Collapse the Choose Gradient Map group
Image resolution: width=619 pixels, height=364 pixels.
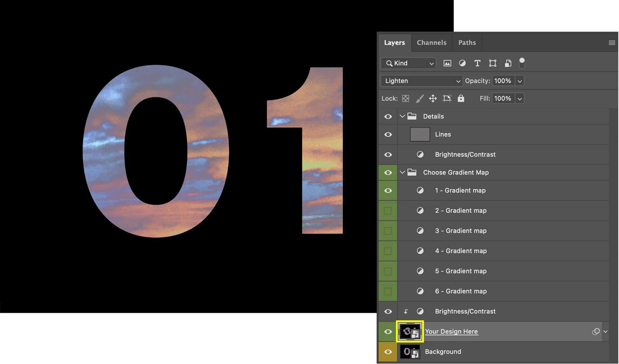click(x=402, y=172)
